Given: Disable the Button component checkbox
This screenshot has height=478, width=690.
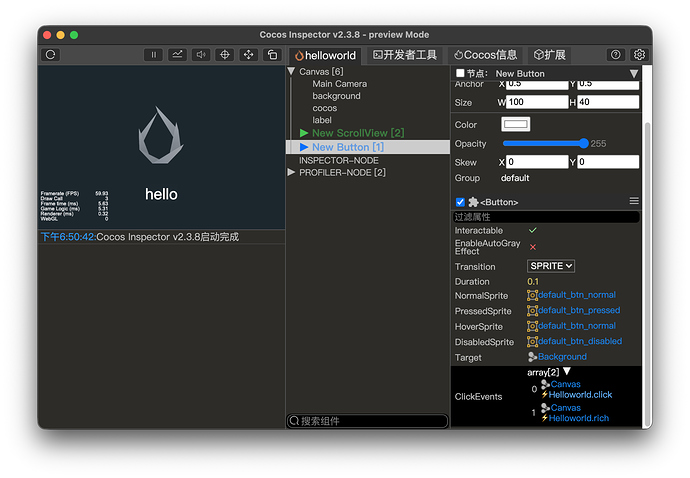Looking at the screenshot, I should 460,202.
